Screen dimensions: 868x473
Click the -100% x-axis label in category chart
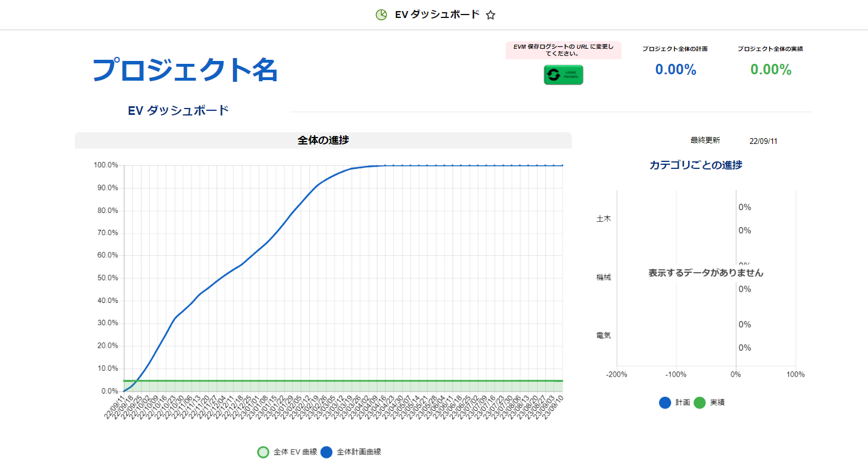tap(676, 374)
